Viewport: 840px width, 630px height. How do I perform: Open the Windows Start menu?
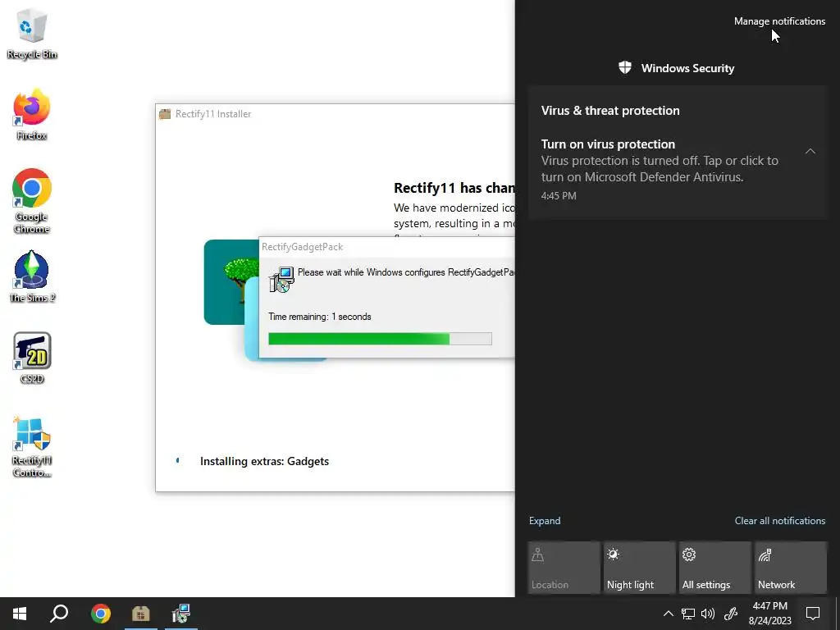click(x=20, y=614)
